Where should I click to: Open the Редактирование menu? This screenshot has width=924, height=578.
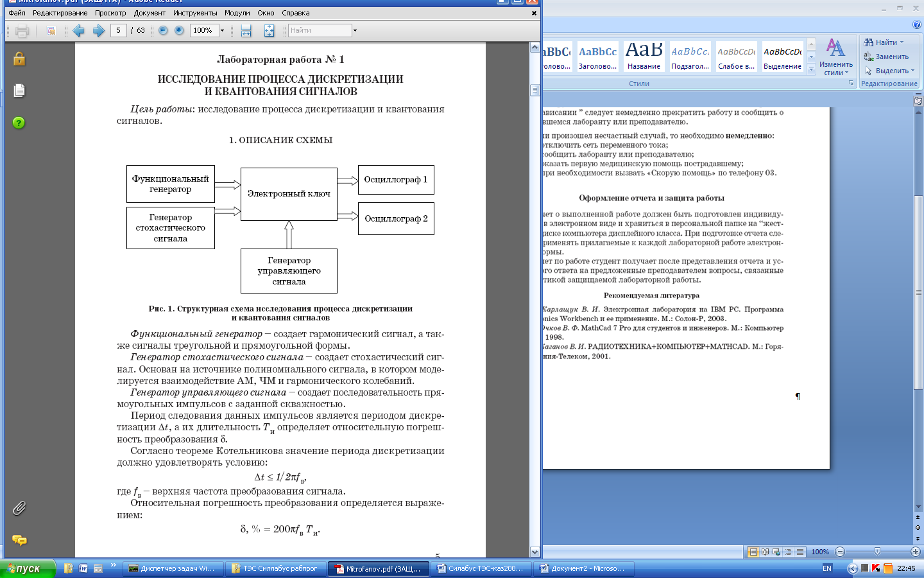point(60,13)
